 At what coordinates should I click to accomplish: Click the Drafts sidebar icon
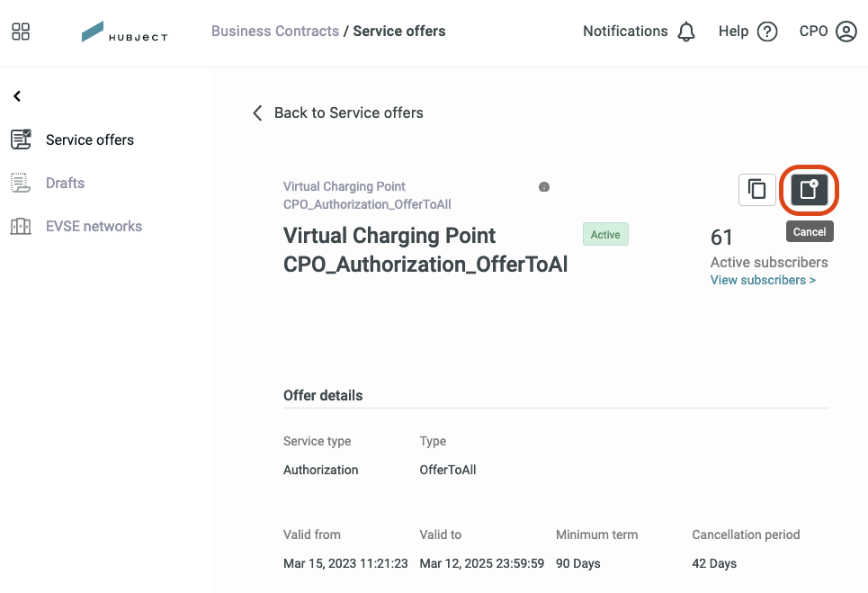click(21, 183)
